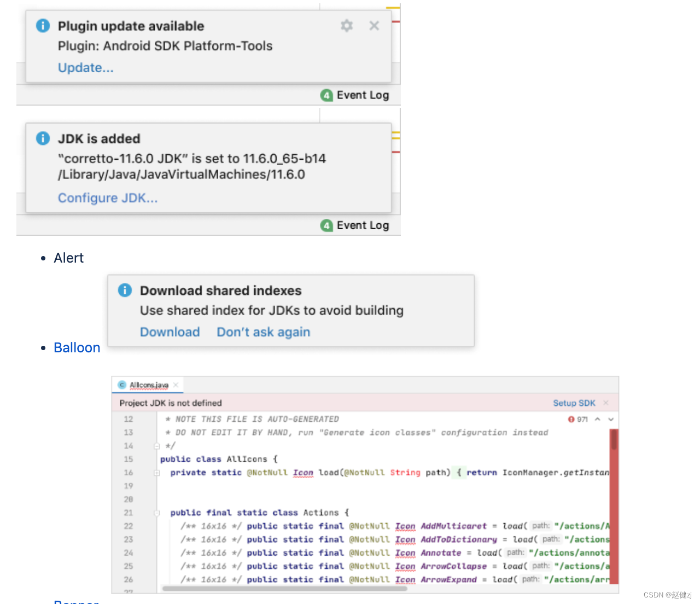Open the Configure JDK... link
The height and width of the screenshot is (604, 700).
108,198
